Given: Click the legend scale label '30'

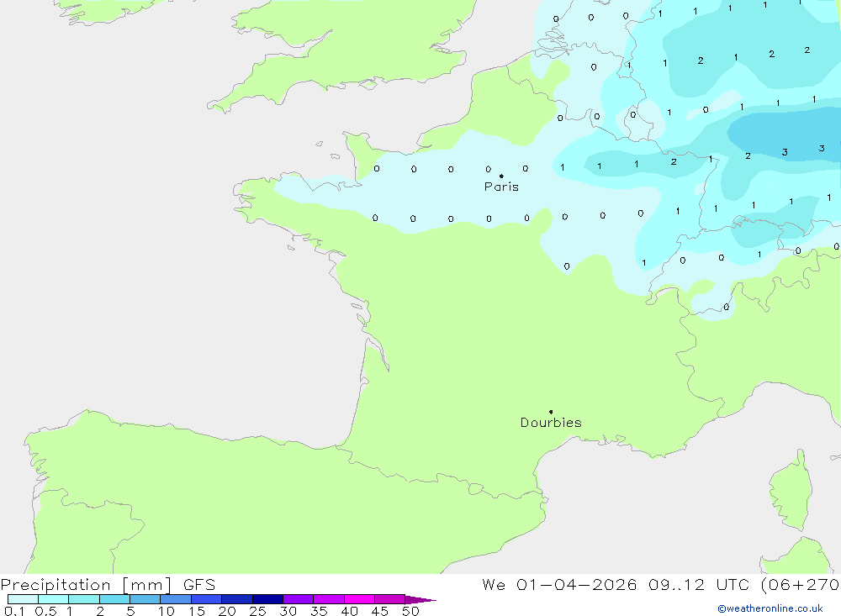Looking at the screenshot, I should point(288,611).
